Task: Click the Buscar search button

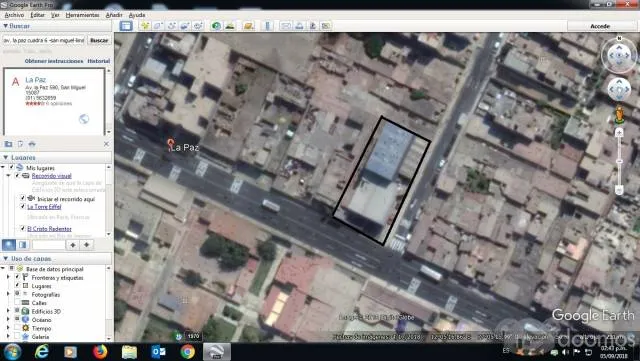Action: 99,40
